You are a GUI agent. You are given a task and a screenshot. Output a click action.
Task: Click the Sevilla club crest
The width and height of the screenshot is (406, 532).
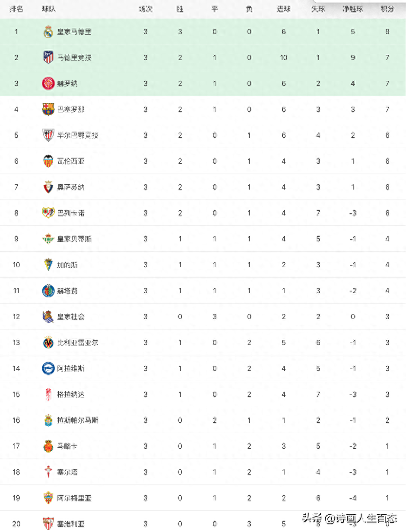point(48,524)
